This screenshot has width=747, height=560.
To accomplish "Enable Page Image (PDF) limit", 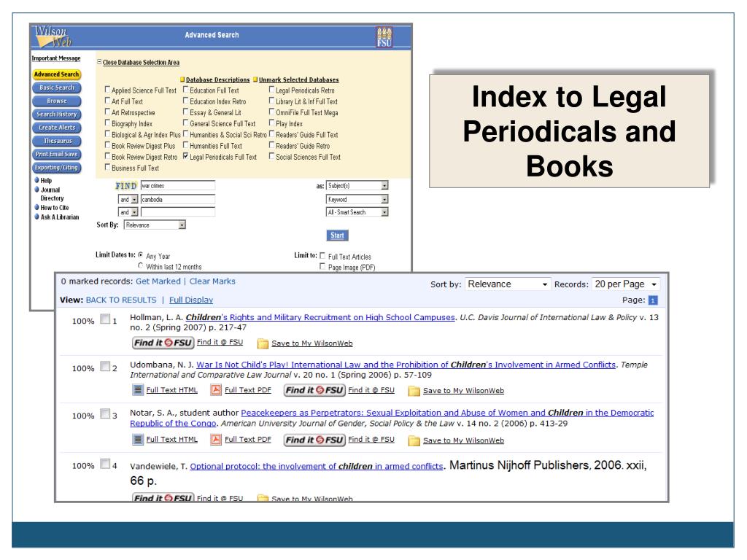I will 322,267.
